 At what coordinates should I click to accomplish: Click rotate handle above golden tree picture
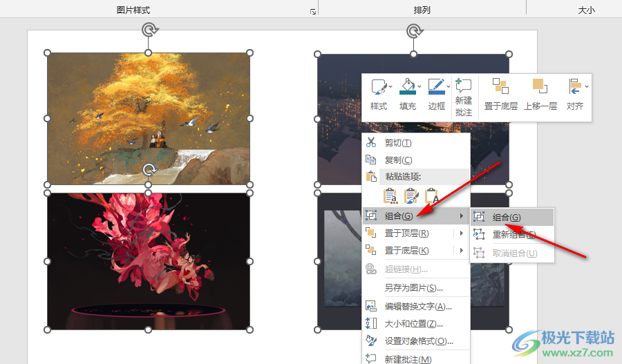[149, 30]
